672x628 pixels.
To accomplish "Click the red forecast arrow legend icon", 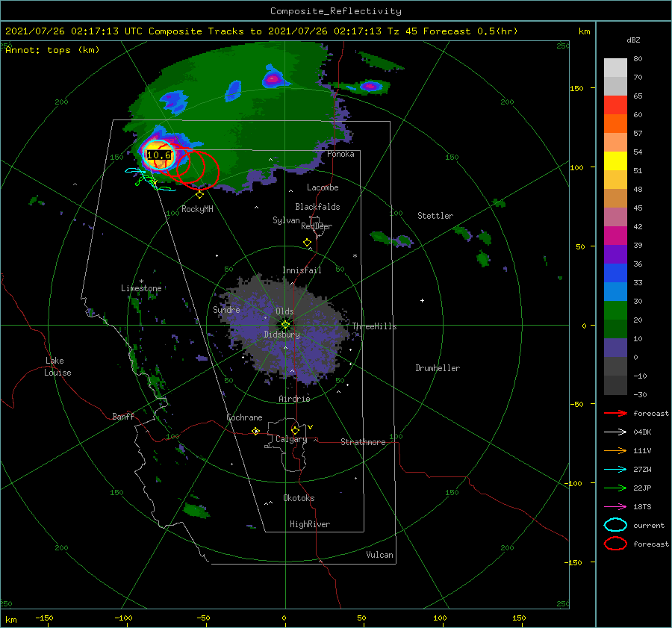I will coord(615,413).
